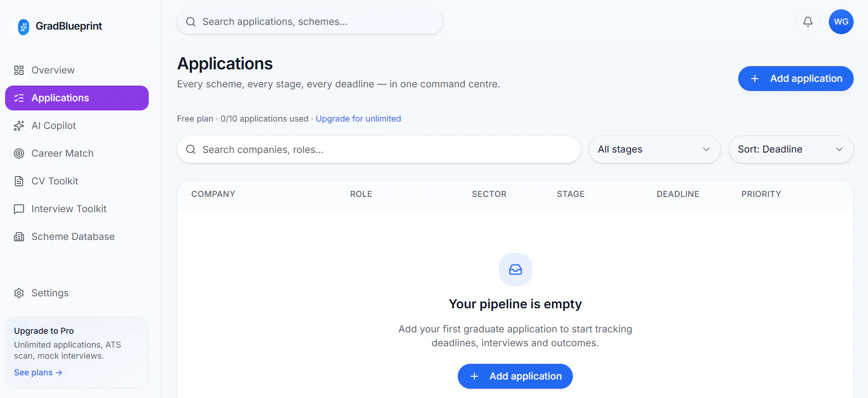Click the DEADLINE column header
Image resolution: width=868 pixels, height=398 pixels.
coord(678,194)
